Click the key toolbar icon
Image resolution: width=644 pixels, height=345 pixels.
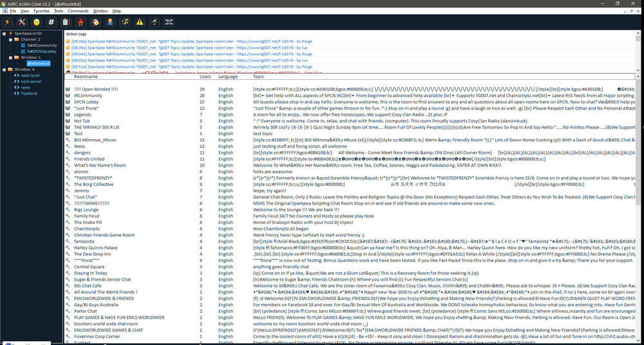pyautogui.click(x=155, y=22)
